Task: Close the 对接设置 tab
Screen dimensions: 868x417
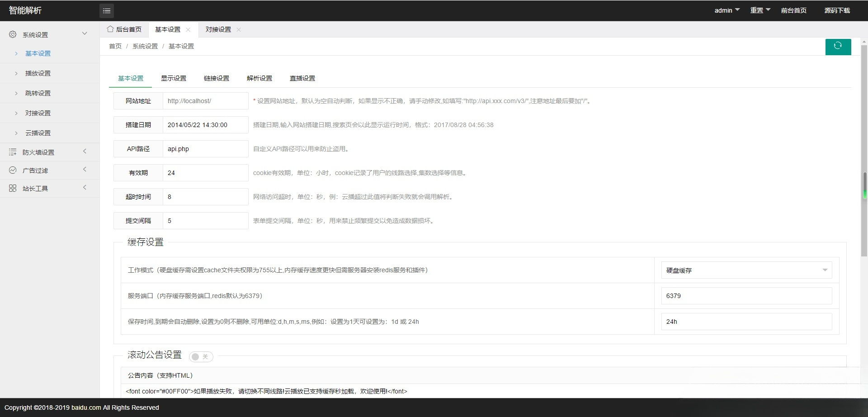Action: [x=239, y=30]
